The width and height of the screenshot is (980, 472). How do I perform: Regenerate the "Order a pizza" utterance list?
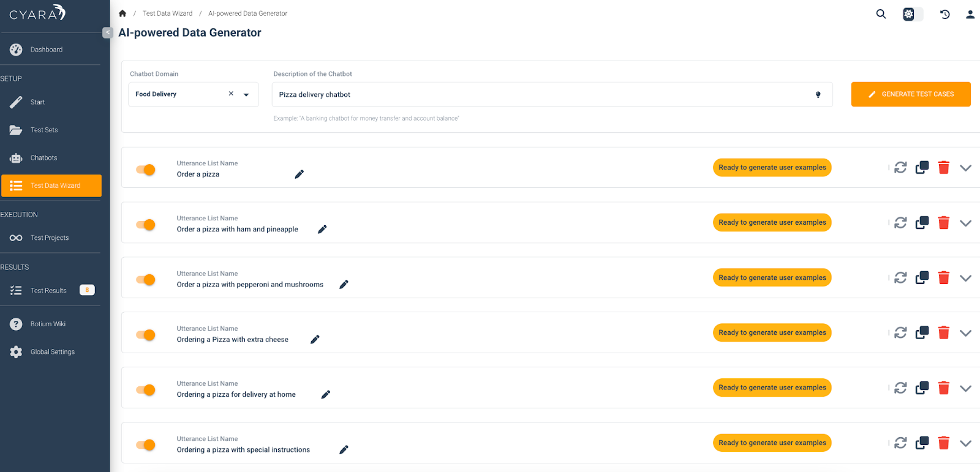coord(900,167)
